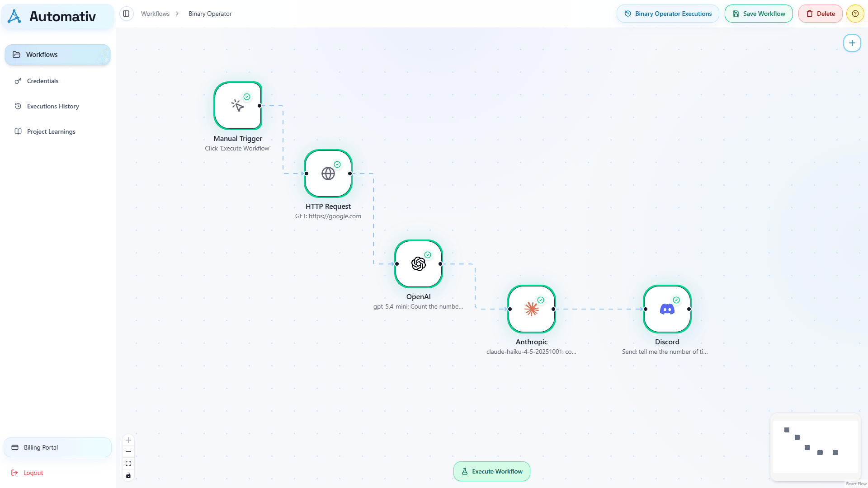Zoom out on the canvas
Image resolution: width=868 pixels, height=488 pixels.
(x=128, y=452)
